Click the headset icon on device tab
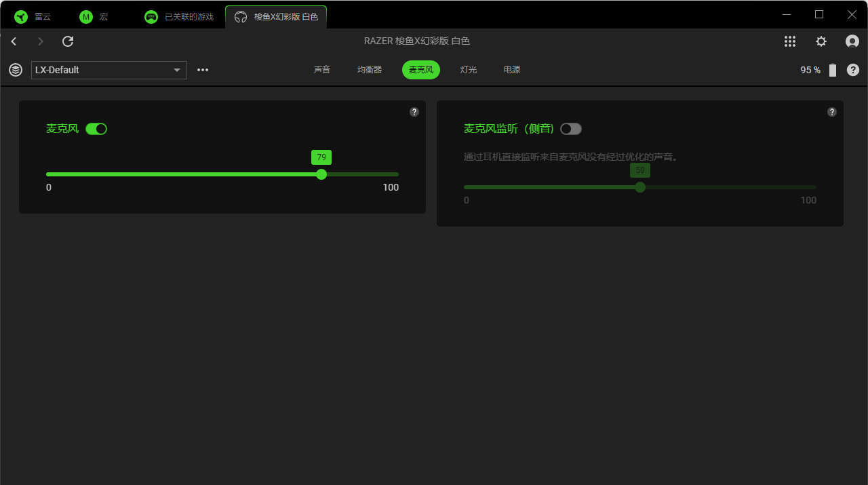Viewport: 868px width, 485px height. click(241, 17)
